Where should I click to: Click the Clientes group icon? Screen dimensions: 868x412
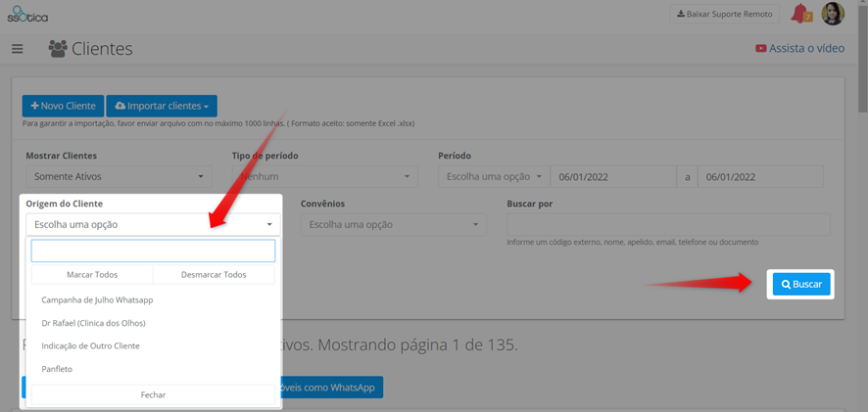point(58,49)
